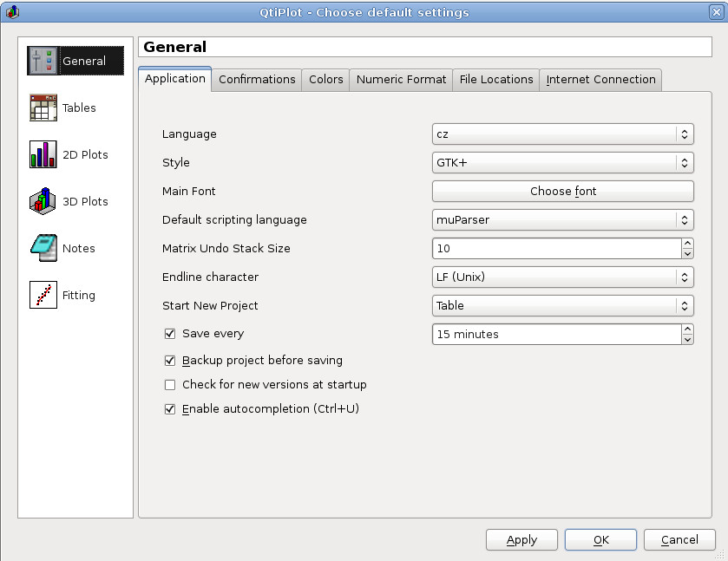Open the Colors tab
The image size is (728, 561).
[x=326, y=80]
